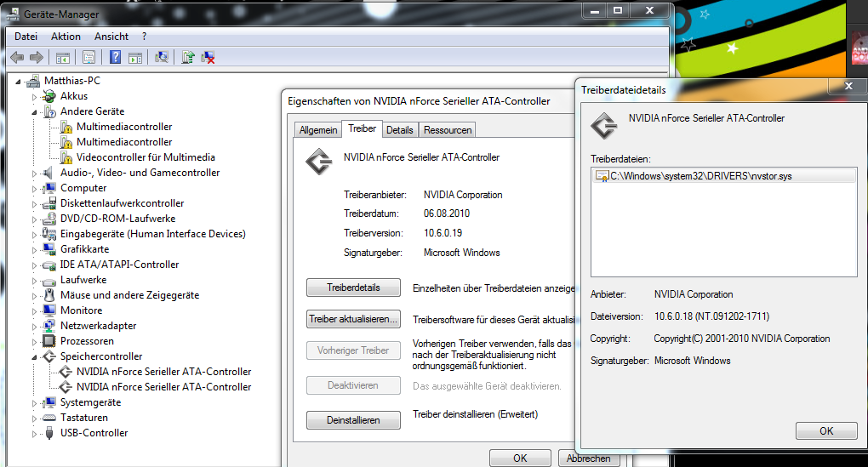868x467 pixels.
Task: Switch to the Allgemein tab
Action: [317, 130]
